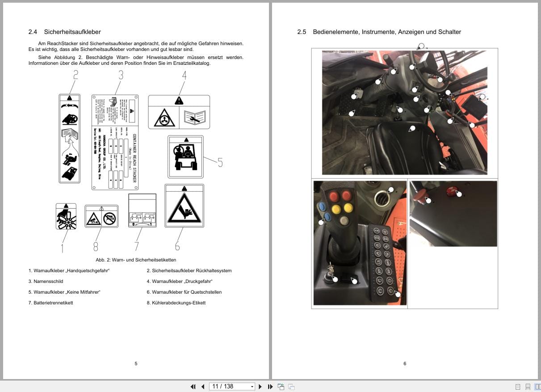Screen dimensions: 541x392
Task: Click '4. Warnaufkleber „Druckgefahr“'
Action: pos(180,281)
